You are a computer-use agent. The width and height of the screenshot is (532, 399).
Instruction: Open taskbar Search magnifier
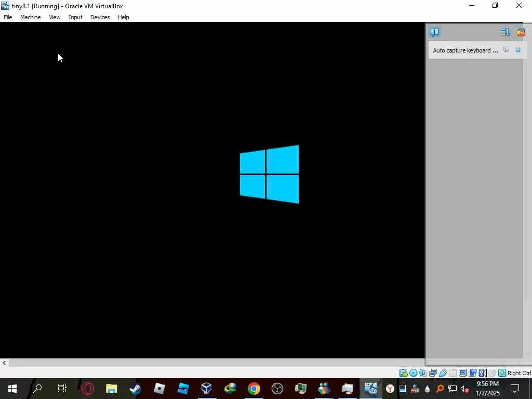pos(37,389)
